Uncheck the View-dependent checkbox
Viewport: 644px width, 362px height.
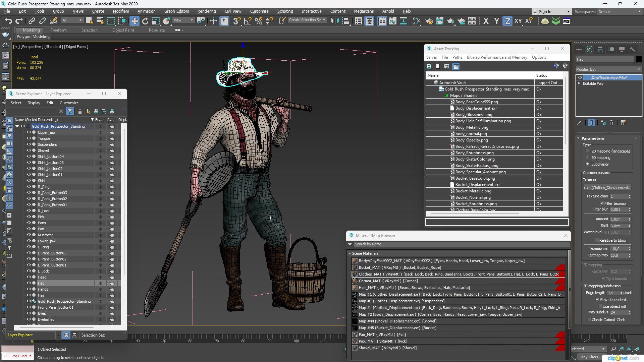click(x=597, y=300)
